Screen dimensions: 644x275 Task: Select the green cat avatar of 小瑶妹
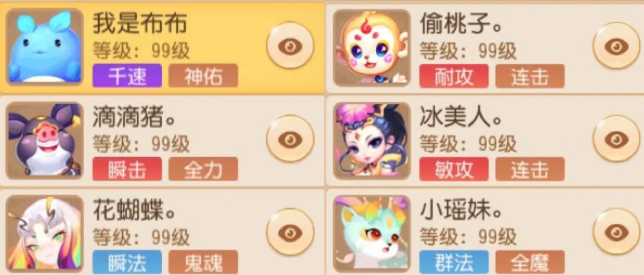[371, 232]
